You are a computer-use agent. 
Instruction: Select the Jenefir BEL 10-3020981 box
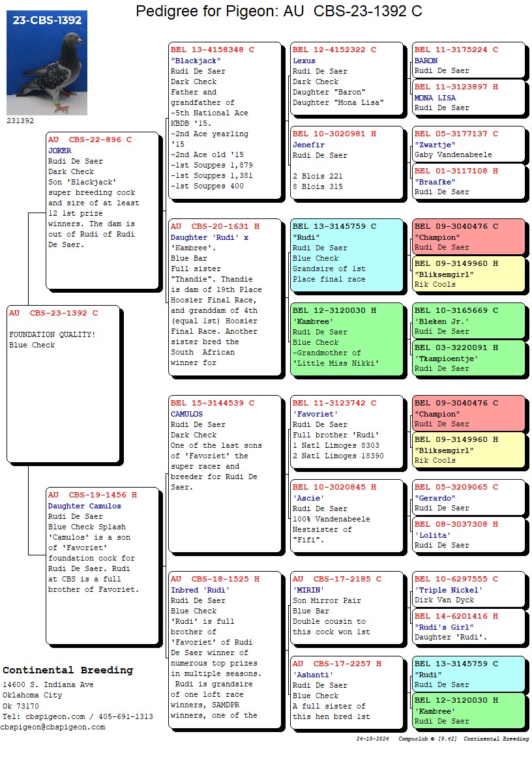click(346, 163)
